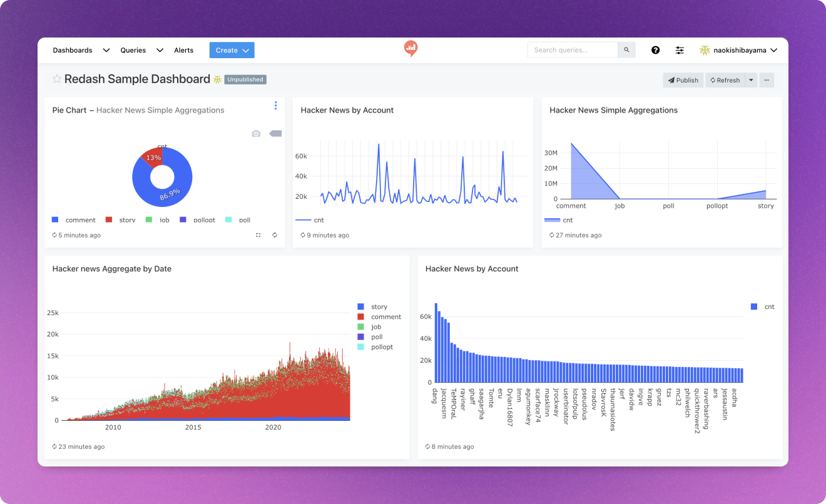Click the 'story' x-axis label in area chart

[x=766, y=206]
